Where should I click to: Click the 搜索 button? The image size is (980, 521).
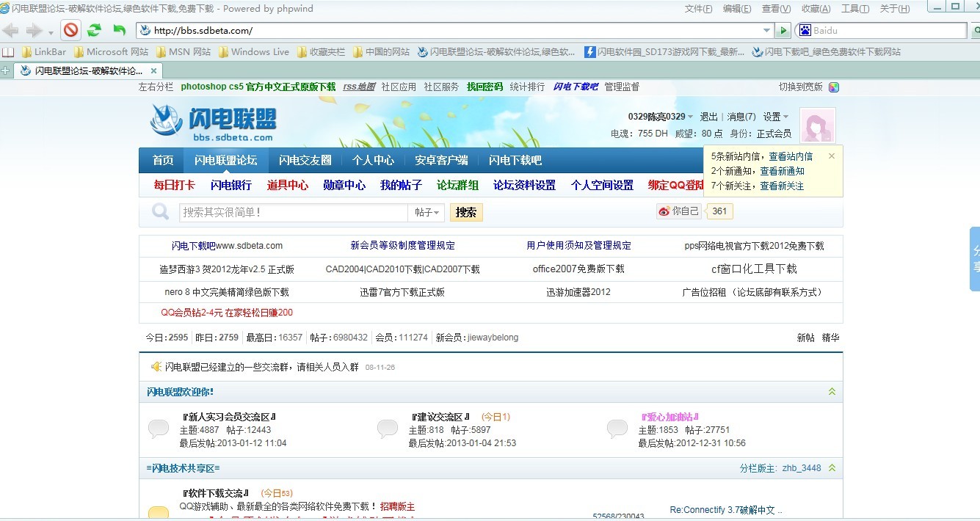coord(466,212)
